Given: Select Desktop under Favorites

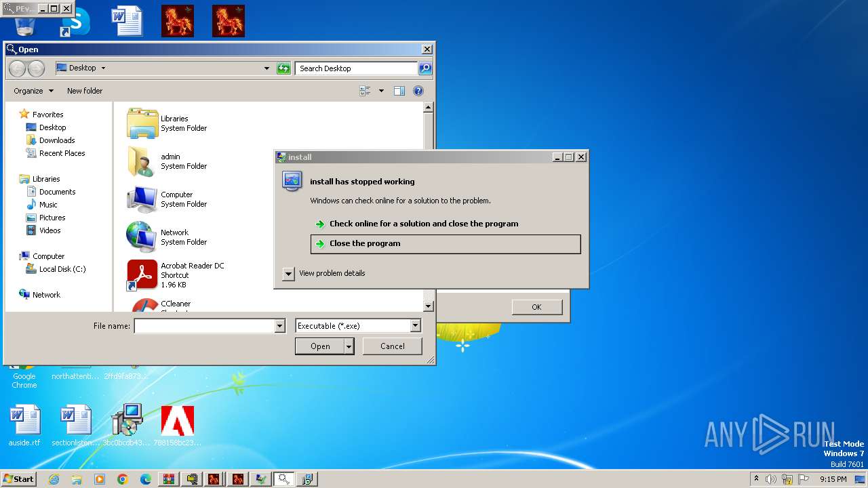Looking at the screenshot, I should pyautogui.click(x=52, y=127).
